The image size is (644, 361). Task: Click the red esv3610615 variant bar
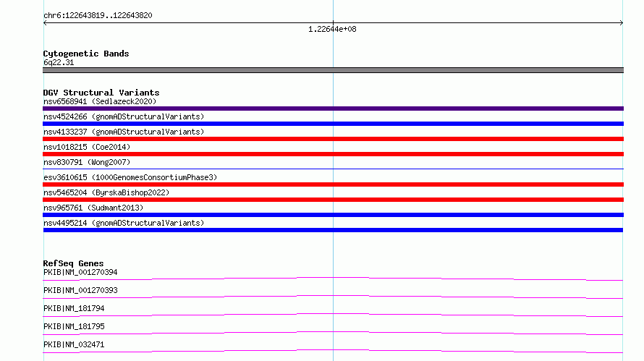click(x=333, y=184)
